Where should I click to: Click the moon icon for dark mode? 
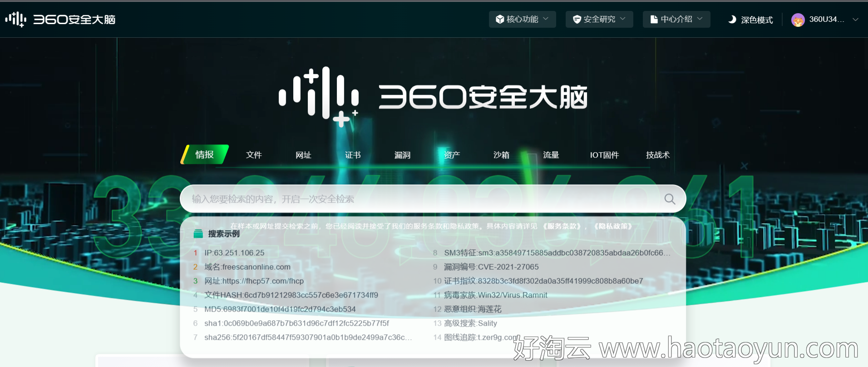click(x=732, y=20)
